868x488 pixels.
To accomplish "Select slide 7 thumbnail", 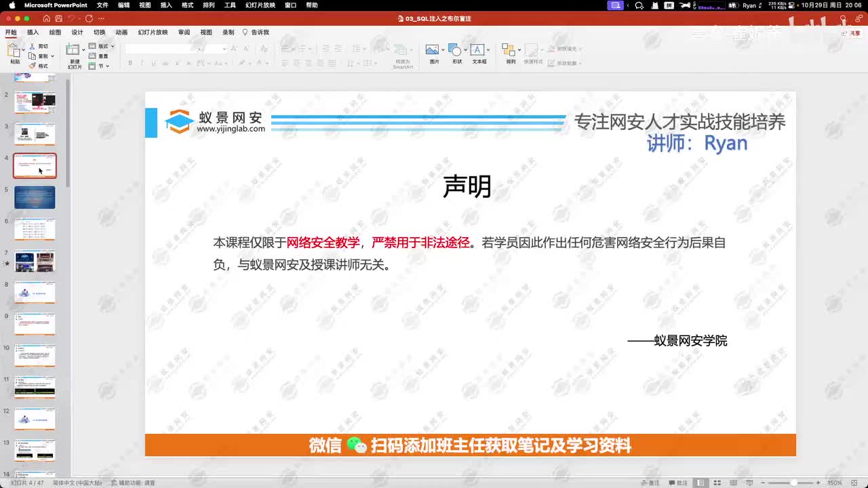I will pos(35,260).
